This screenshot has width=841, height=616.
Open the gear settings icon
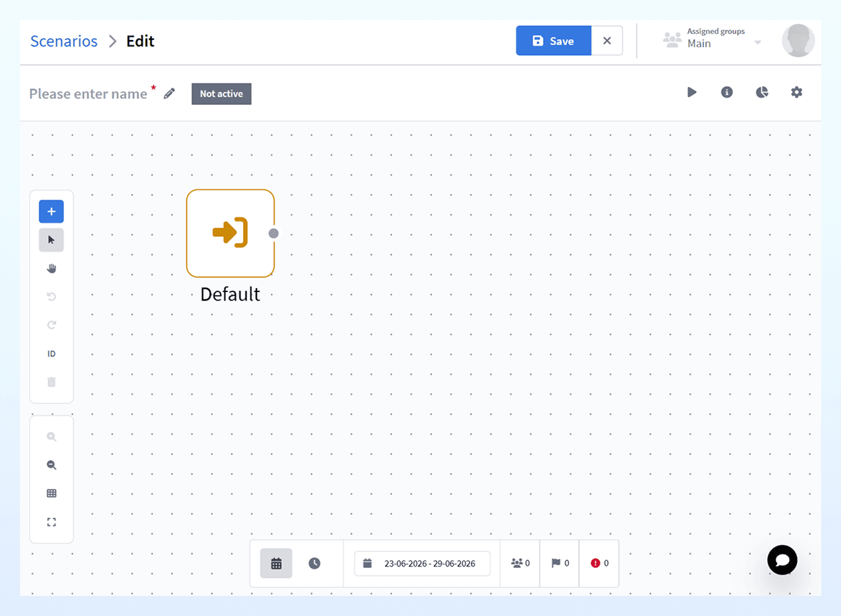click(x=796, y=92)
